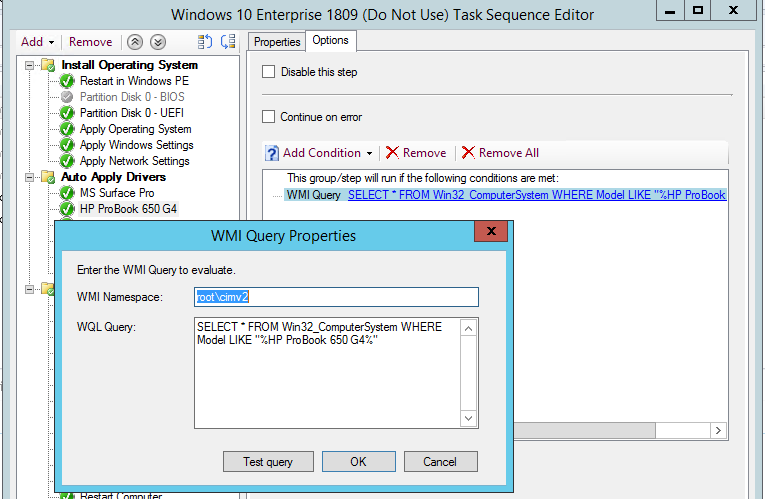765x499 pixels.
Task: Click the WMI Query label in the conditions list
Action: click(313, 195)
